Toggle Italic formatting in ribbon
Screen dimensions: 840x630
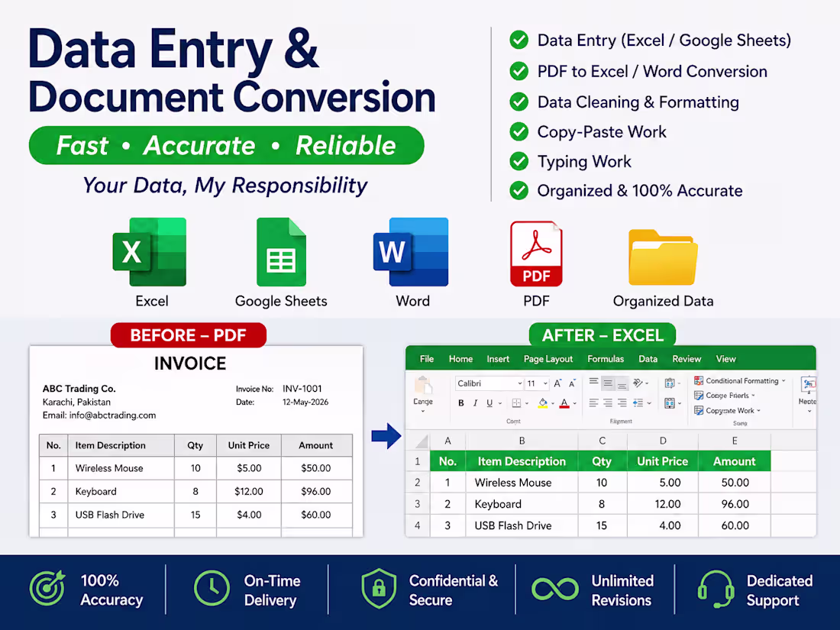point(475,403)
